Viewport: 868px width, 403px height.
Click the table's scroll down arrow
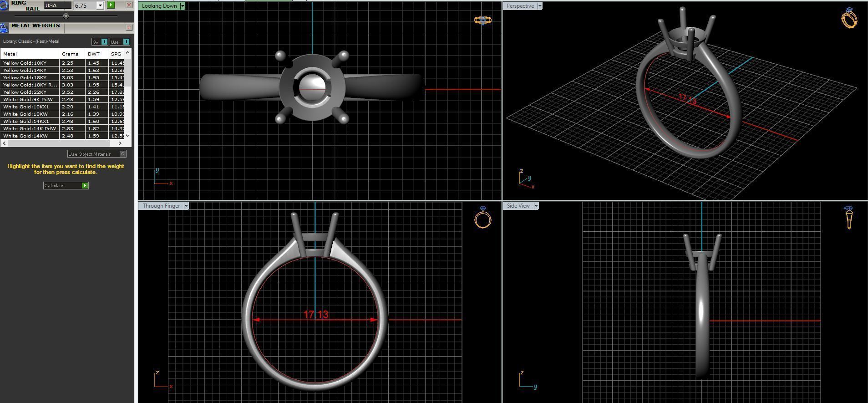(x=128, y=135)
